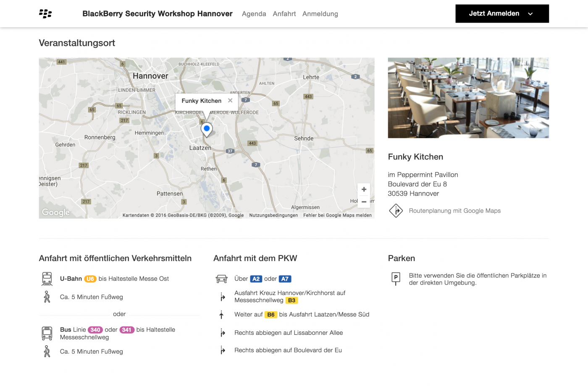
Task: Click Fehler bei Google Maps melden
Action: [337, 215]
